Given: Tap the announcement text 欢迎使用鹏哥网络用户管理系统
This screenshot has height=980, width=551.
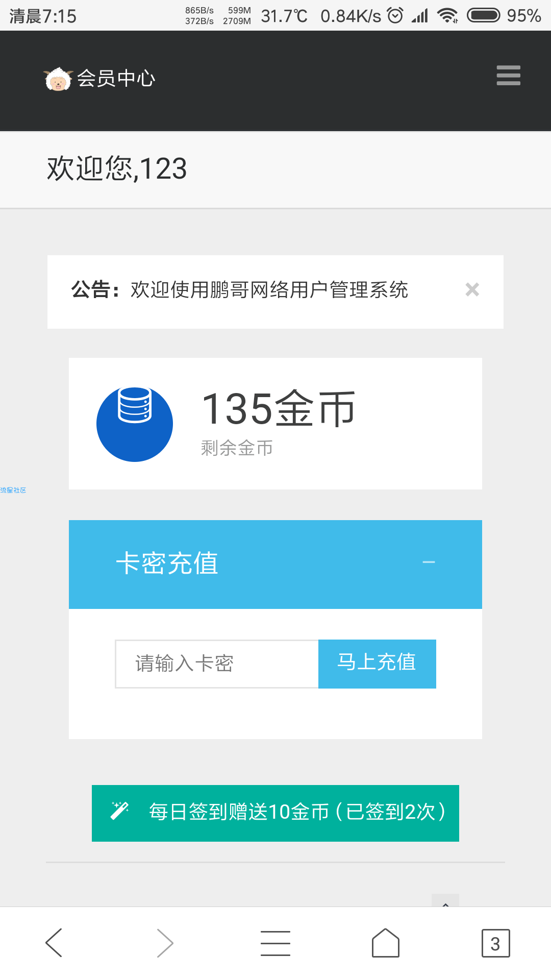Looking at the screenshot, I should click(269, 290).
